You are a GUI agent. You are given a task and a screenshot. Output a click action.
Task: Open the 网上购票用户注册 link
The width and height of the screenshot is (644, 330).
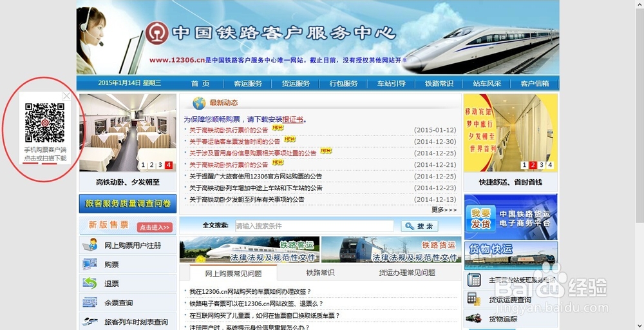[133, 246]
